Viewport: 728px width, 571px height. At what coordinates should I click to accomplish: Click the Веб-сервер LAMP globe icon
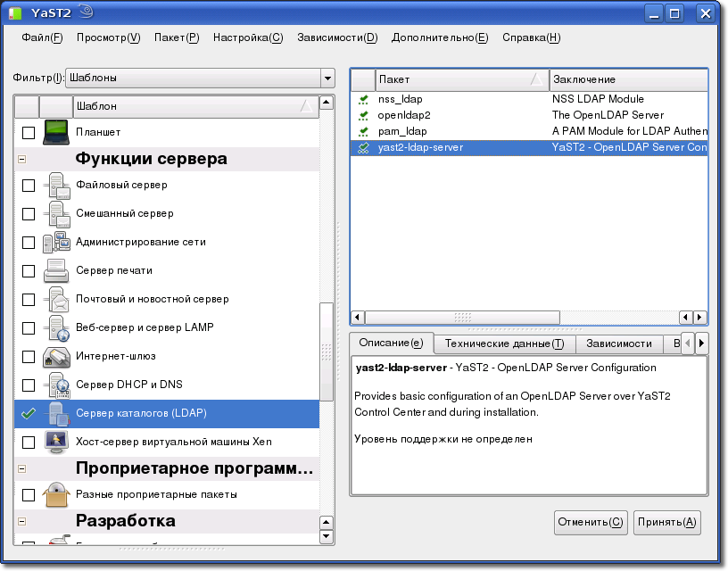(56, 327)
